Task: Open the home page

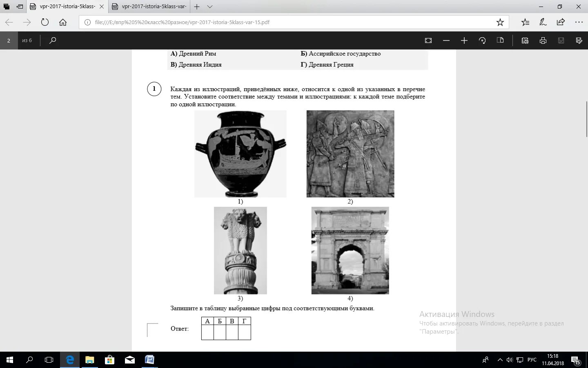Action: [63, 22]
